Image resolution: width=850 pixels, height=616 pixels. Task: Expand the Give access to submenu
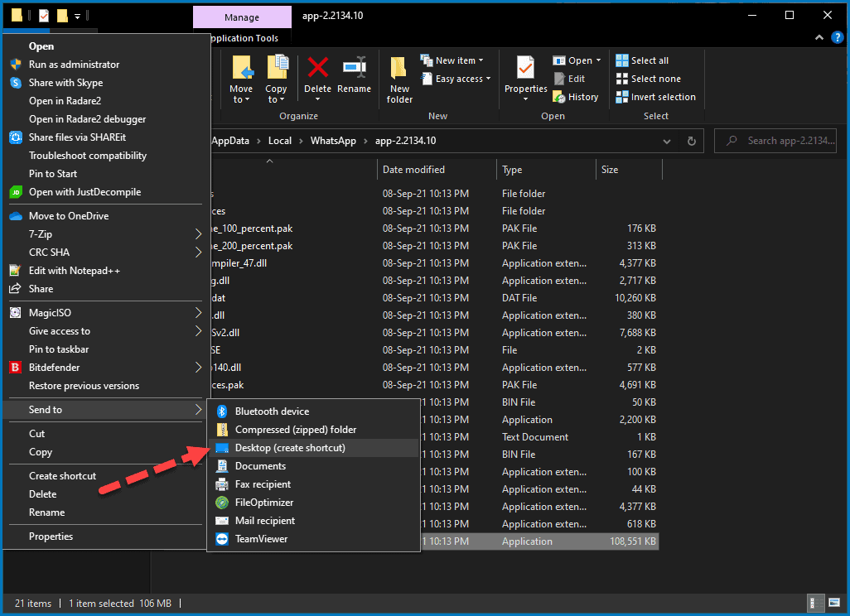coord(106,331)
